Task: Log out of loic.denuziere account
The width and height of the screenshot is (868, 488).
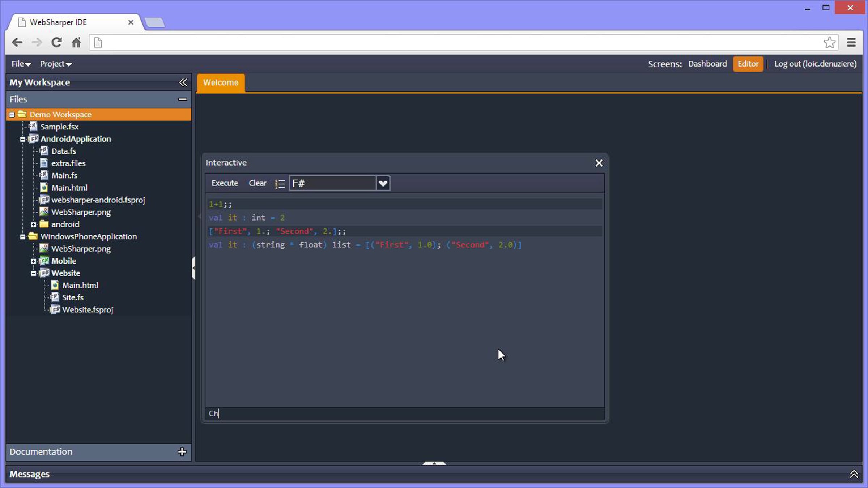Action: (815, 64)
